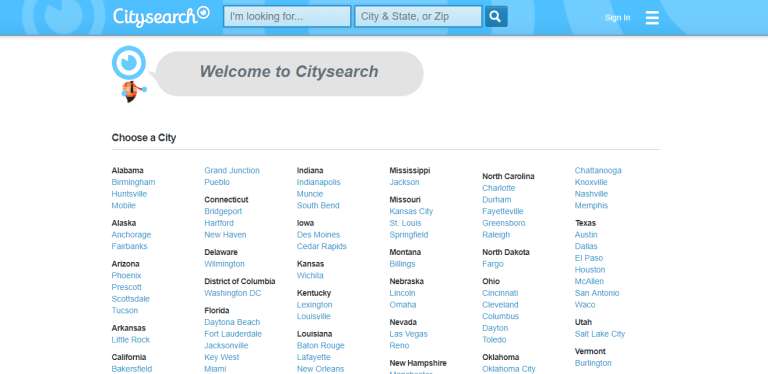Select Salt Lake City link
The width and height of the screenshot is (768, 374).
[x=600, y=334]
